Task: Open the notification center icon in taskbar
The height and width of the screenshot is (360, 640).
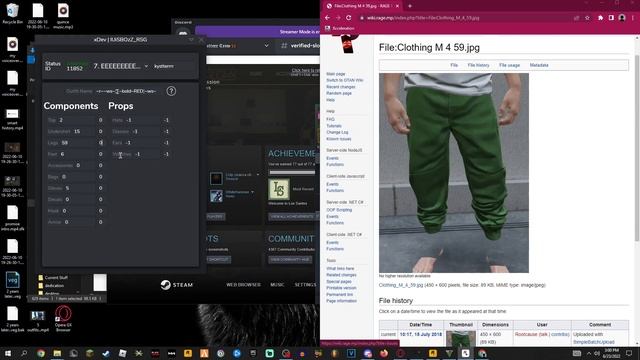Action: pyautogui.click(x=629, y=353)
